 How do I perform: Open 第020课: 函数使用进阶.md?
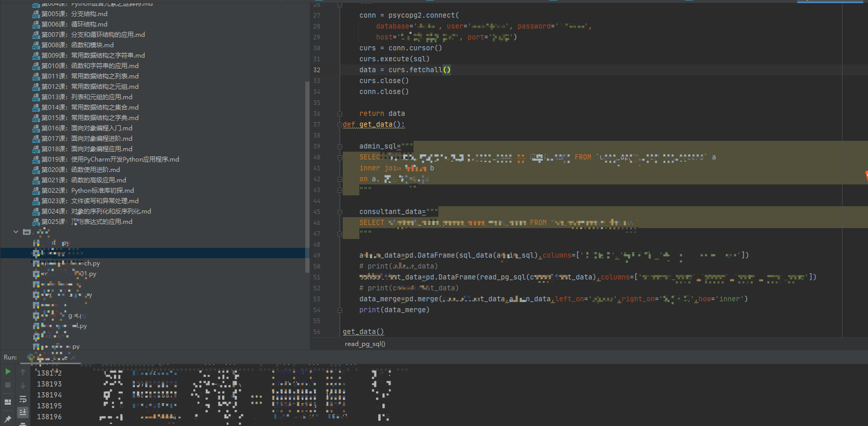[x=81, y=170]
